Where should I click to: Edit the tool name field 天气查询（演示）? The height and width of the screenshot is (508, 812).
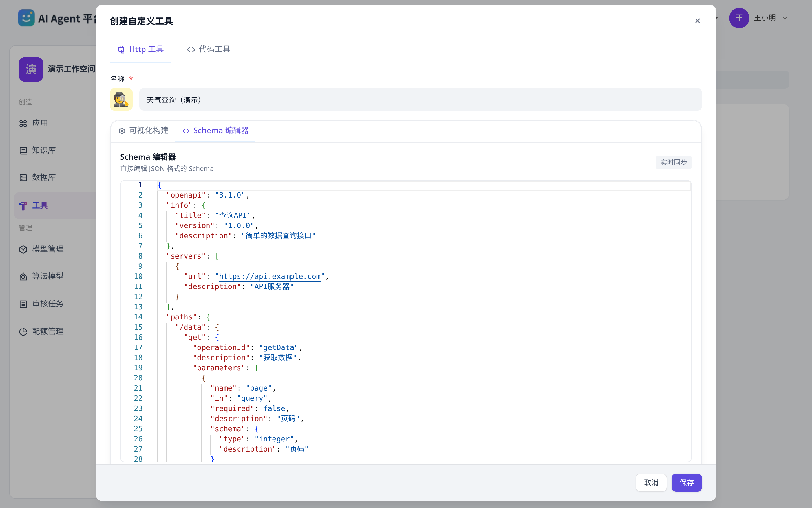(x=420, y=99)
